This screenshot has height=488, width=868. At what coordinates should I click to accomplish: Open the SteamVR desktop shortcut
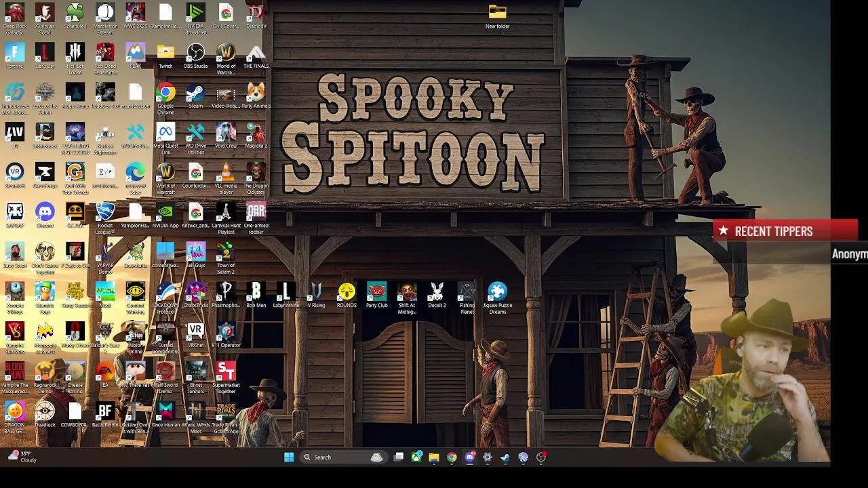point(15,176)
